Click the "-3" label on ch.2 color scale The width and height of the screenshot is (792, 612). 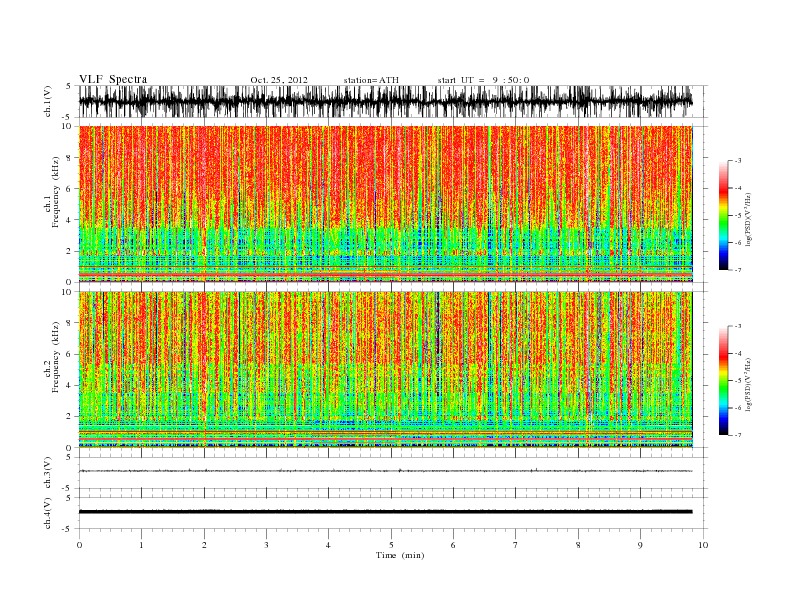[x=738, y=326]
